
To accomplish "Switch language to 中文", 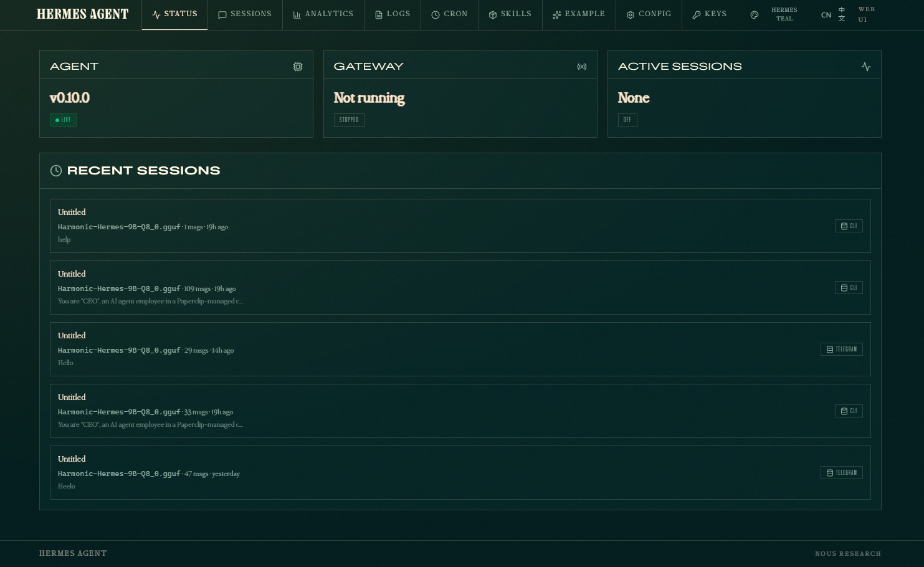I will point(841,15).
